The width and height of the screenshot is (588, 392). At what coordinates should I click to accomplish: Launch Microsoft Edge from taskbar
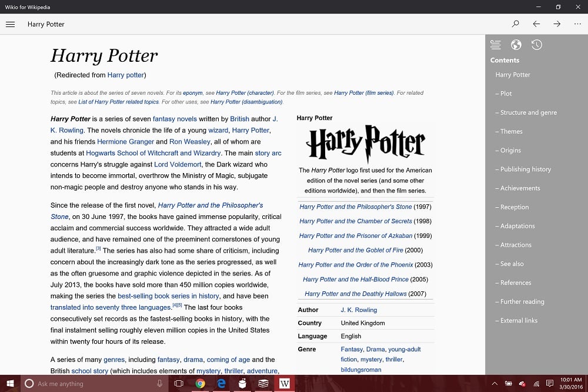(221, 383)
